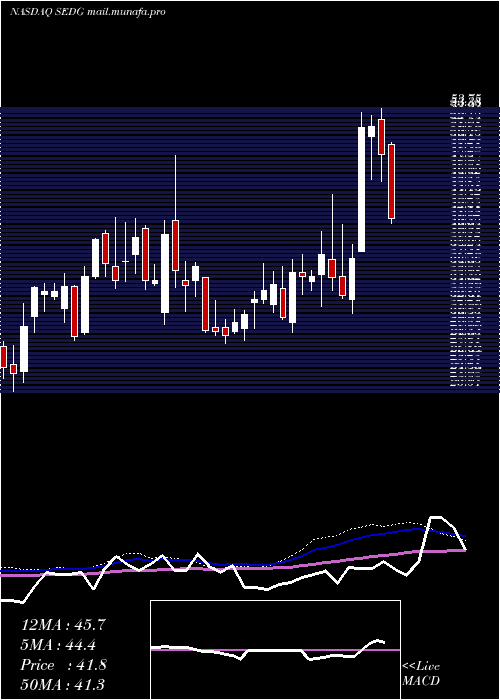Click the 5MA : 44.4 value
This screenshot has width=500, height=700.
(x=58, y=645)
